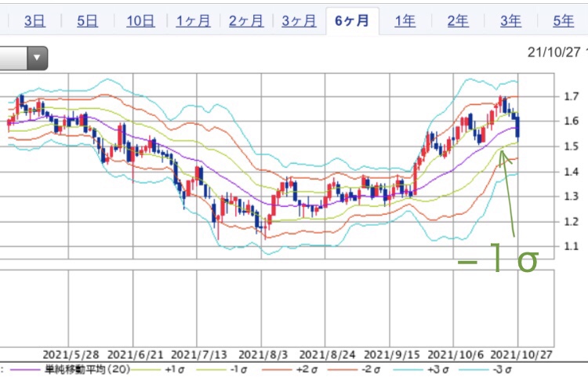Switch to the 1年 chart tab
This screenshot has height=388, width=588.
[405, 21]
